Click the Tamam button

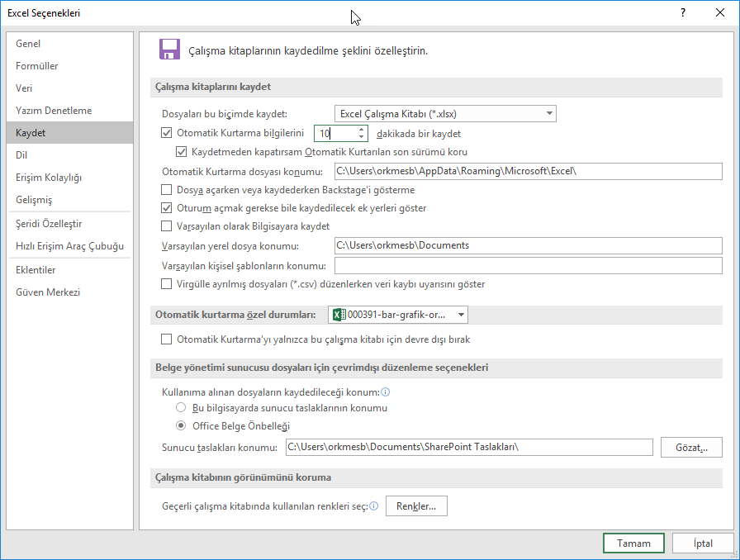pyautogui.click(x=633, y=543)
